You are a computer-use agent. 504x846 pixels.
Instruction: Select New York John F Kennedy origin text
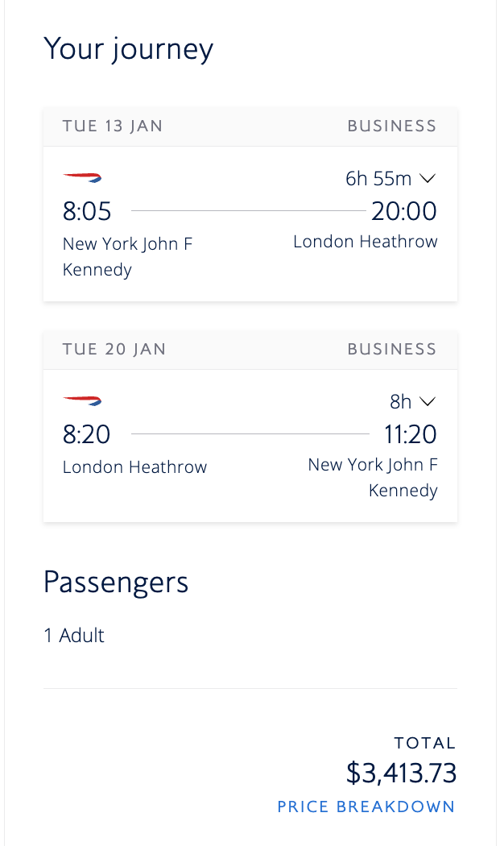click(x=127, y=256)
